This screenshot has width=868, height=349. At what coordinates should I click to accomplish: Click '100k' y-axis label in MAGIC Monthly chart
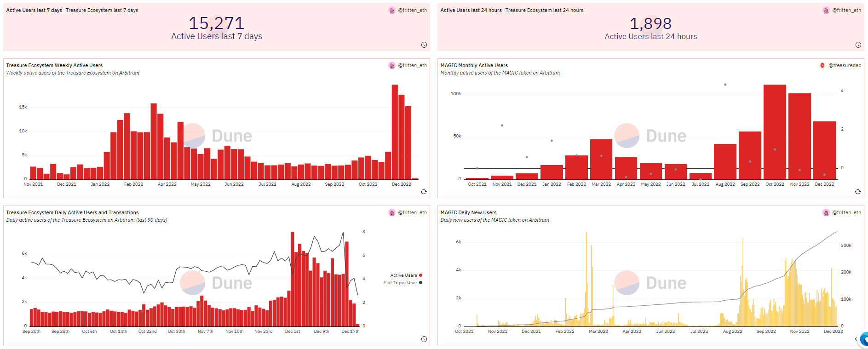click(456, 94)
